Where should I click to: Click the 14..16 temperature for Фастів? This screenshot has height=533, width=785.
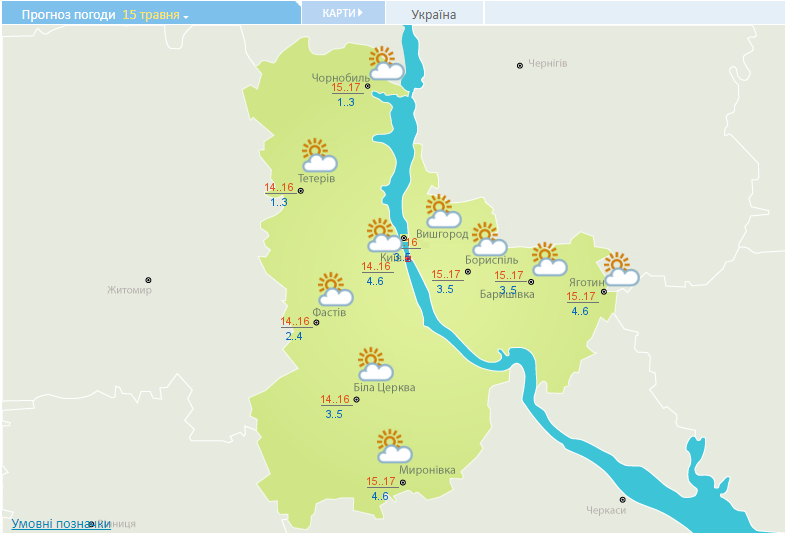296,321
